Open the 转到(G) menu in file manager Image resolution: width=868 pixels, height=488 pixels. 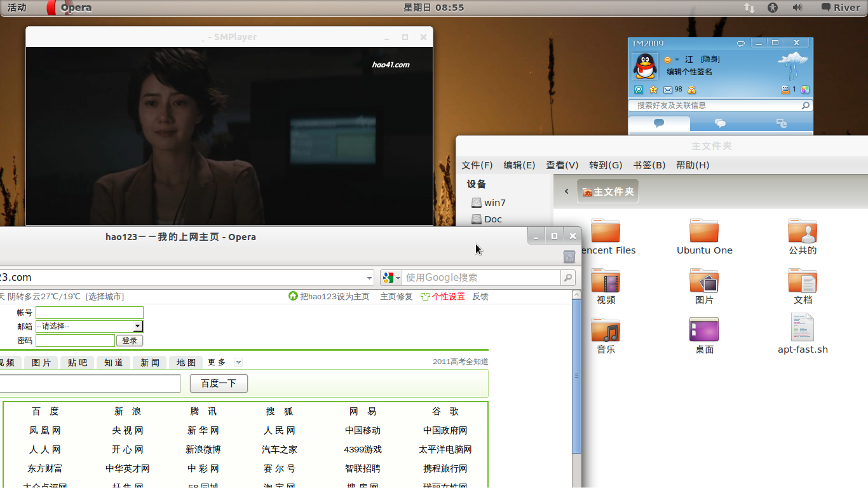pos(606,165)
